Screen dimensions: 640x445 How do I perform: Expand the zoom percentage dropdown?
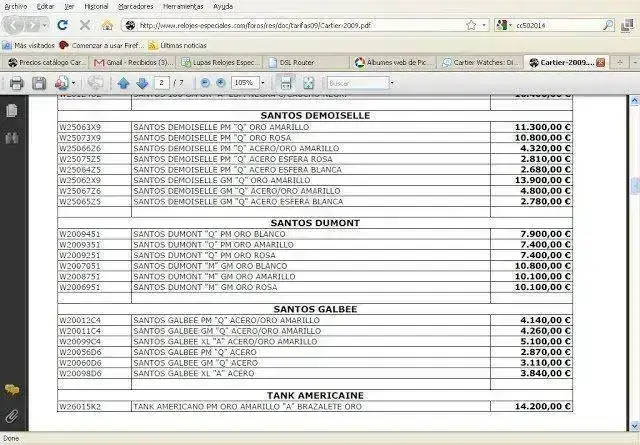click(260, 83)
